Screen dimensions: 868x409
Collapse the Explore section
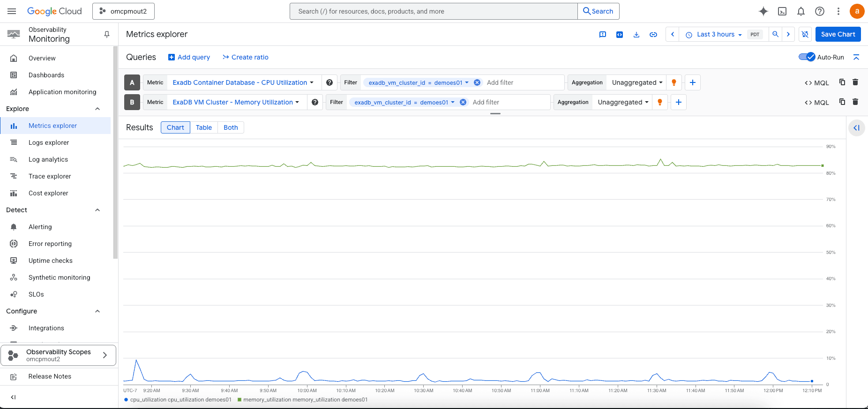(x=97, y=109)
